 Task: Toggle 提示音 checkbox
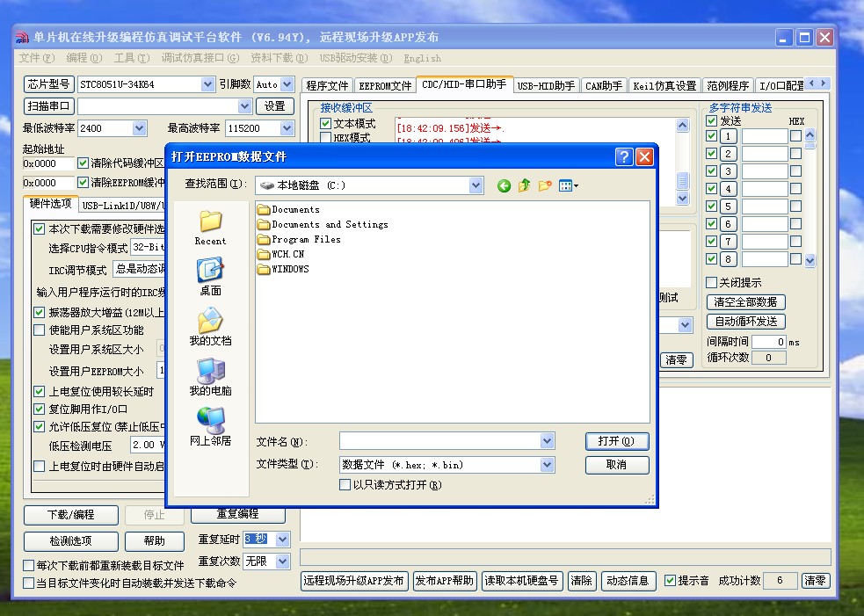click(x=670, y=580)
